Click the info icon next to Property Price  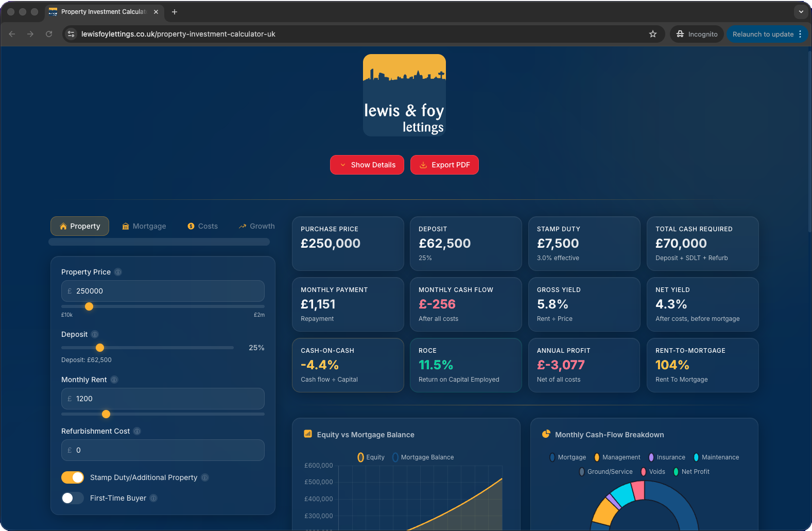coord(118,272)
